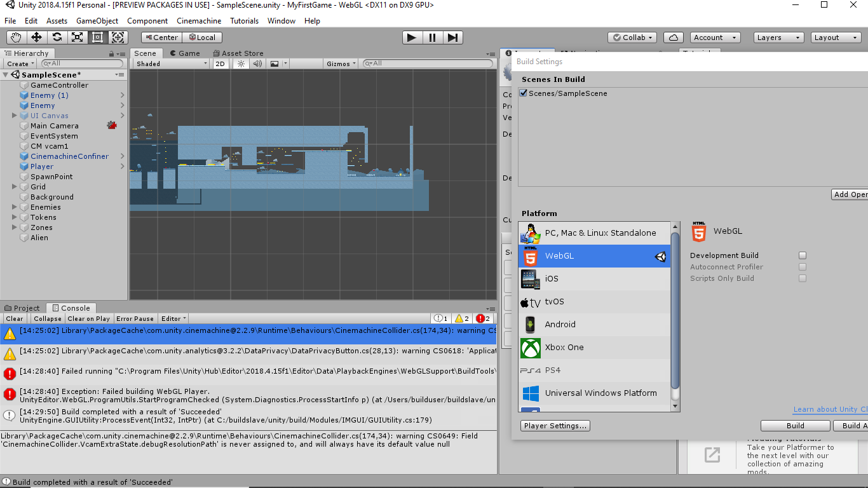Screen dimensions: 868x488
Task: Click the Step frame button
Action: pos(452,37)
